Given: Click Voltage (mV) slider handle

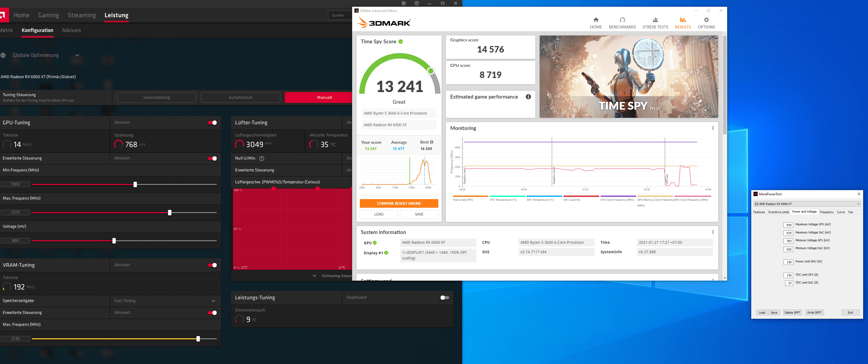Looking at the screenshot, I should point(114,241).
